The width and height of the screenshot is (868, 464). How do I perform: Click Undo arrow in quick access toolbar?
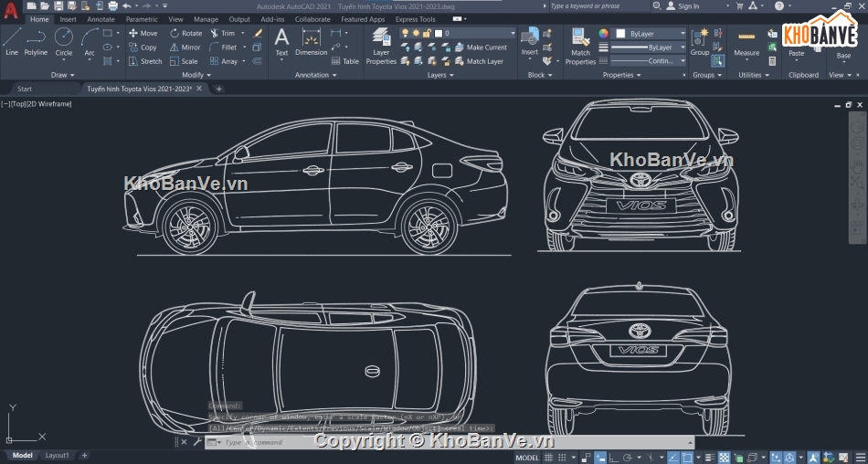[127, 6]
